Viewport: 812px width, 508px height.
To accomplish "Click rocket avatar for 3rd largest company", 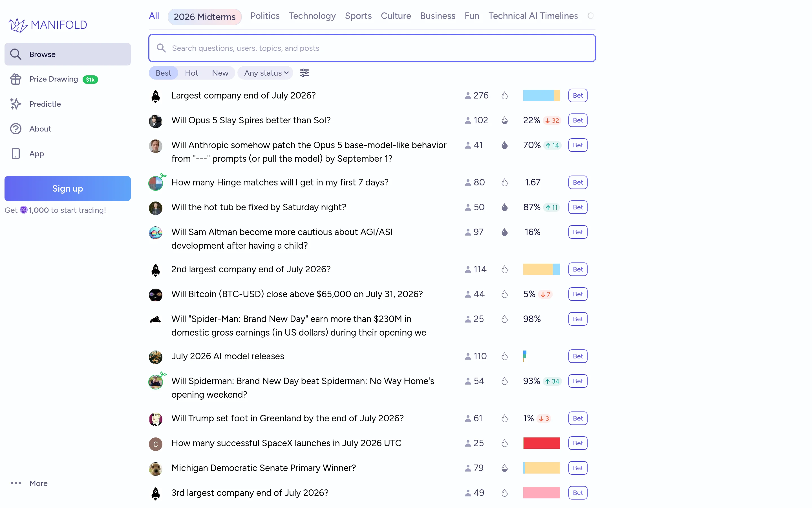I will [156, 494].
